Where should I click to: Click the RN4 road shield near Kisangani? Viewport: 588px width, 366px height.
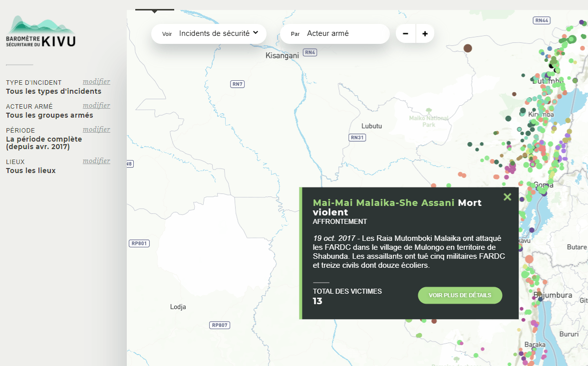click(310, 52)
